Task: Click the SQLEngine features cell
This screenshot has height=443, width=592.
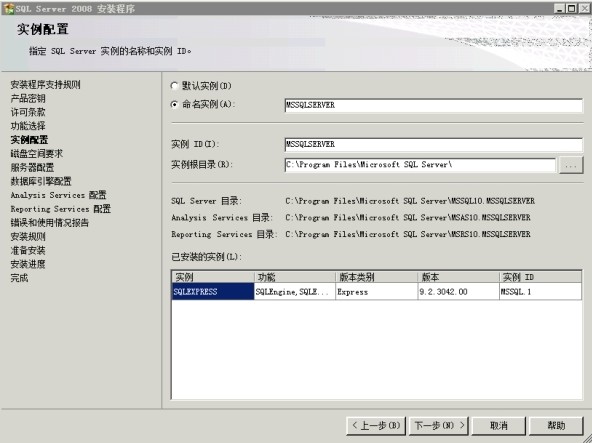Action: pyautogui.click(x=295, y=292)
